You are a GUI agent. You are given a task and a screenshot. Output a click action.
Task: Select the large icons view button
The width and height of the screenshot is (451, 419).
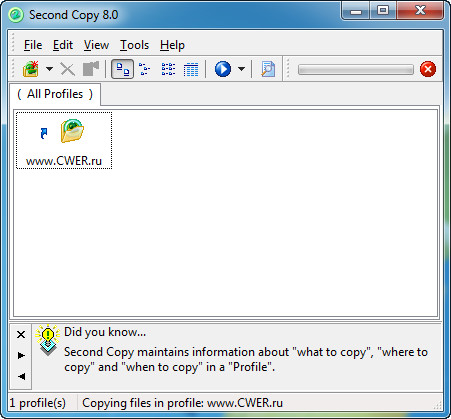pos(122,69)
